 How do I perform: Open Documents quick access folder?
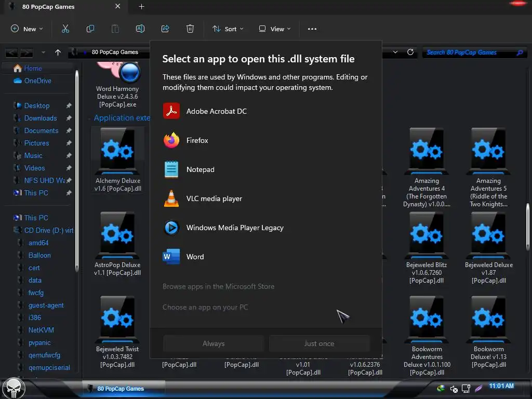[x=41, y=130]
